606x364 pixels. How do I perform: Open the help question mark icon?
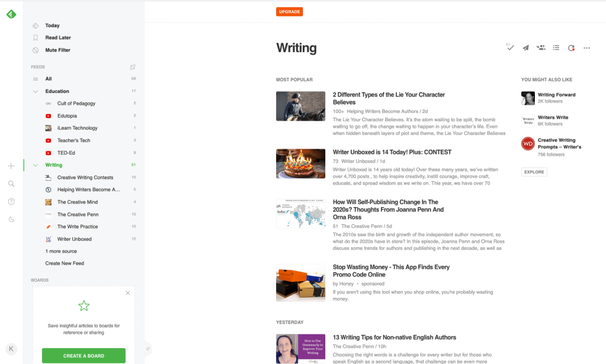[11, 202]
